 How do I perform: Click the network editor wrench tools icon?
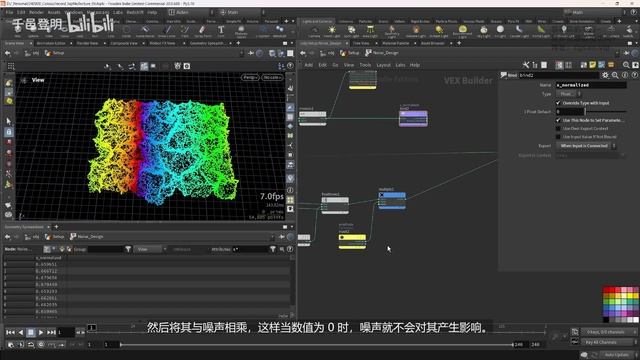tap(526, 65)
